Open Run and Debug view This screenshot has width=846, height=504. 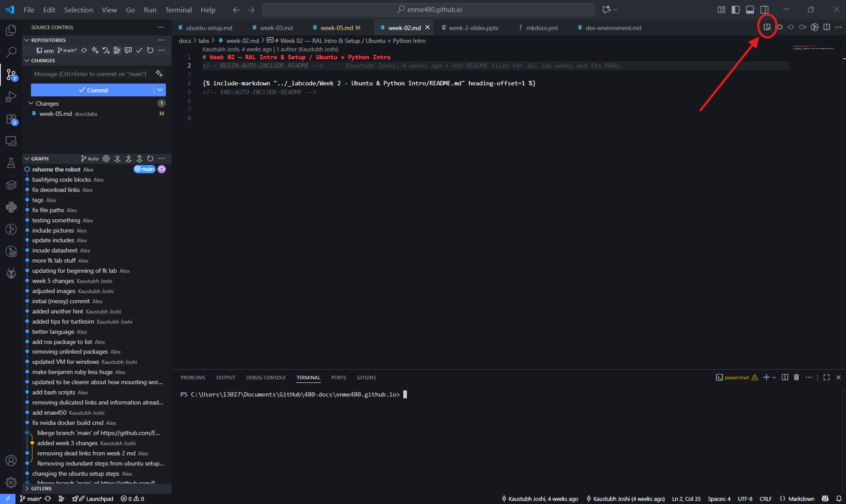[x=11, y=97]
